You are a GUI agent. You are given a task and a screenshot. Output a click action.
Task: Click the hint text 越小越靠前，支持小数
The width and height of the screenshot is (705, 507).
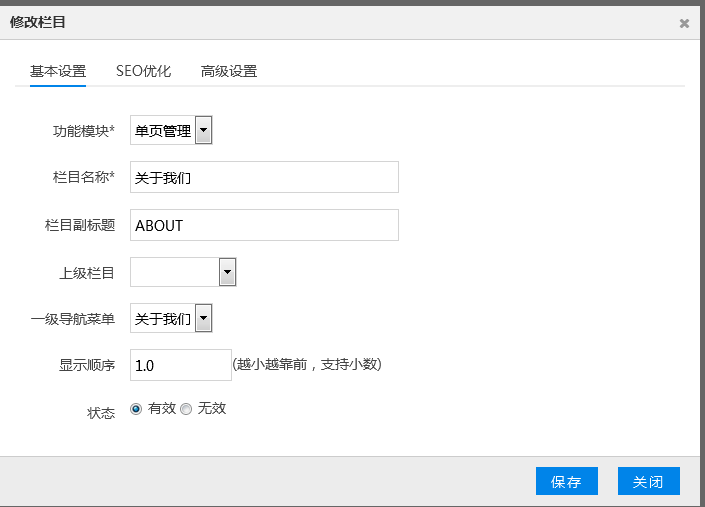pos(307,365)
